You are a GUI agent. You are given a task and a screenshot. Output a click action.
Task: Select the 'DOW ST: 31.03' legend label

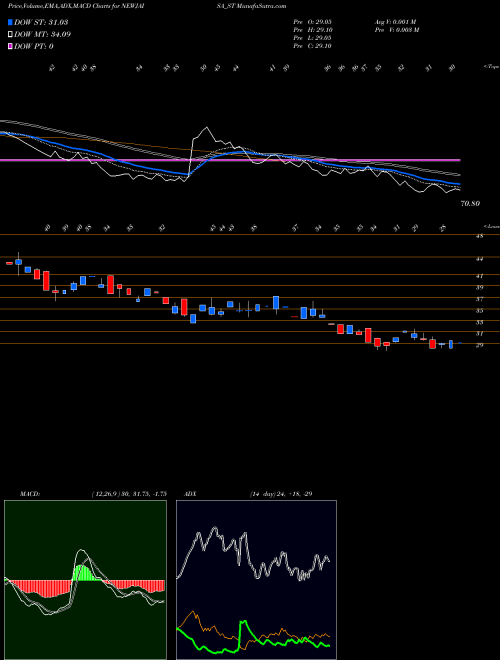tap(41, 22)
